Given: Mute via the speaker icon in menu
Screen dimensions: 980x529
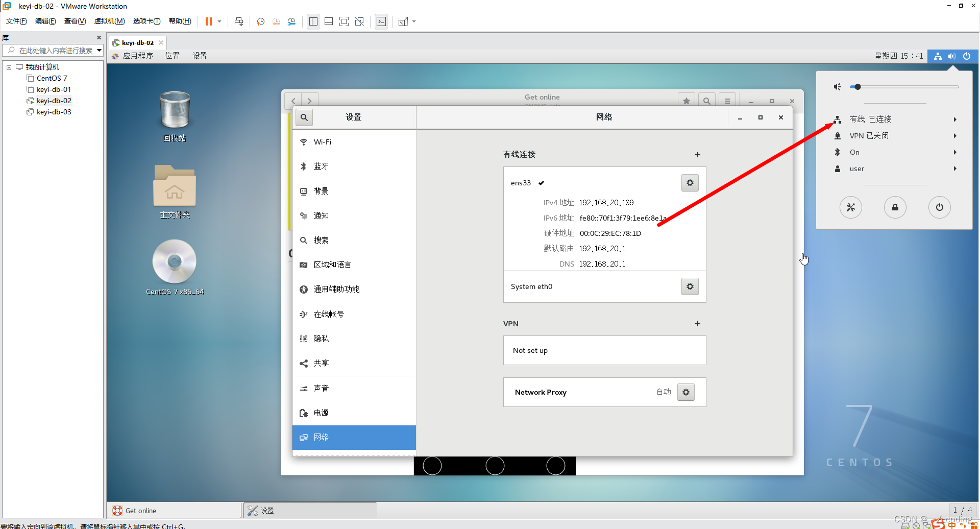Looking at the screenshot, I should (838, 87).
